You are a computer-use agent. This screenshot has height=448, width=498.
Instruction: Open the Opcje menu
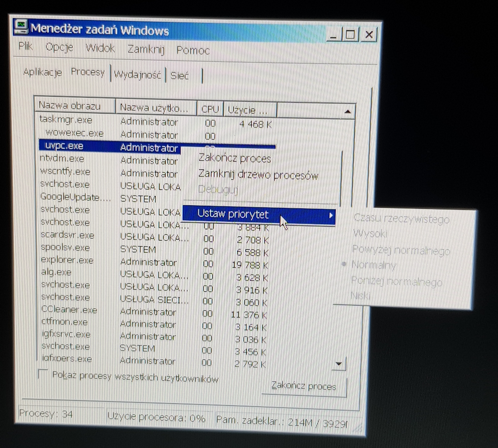coord(59,48)
